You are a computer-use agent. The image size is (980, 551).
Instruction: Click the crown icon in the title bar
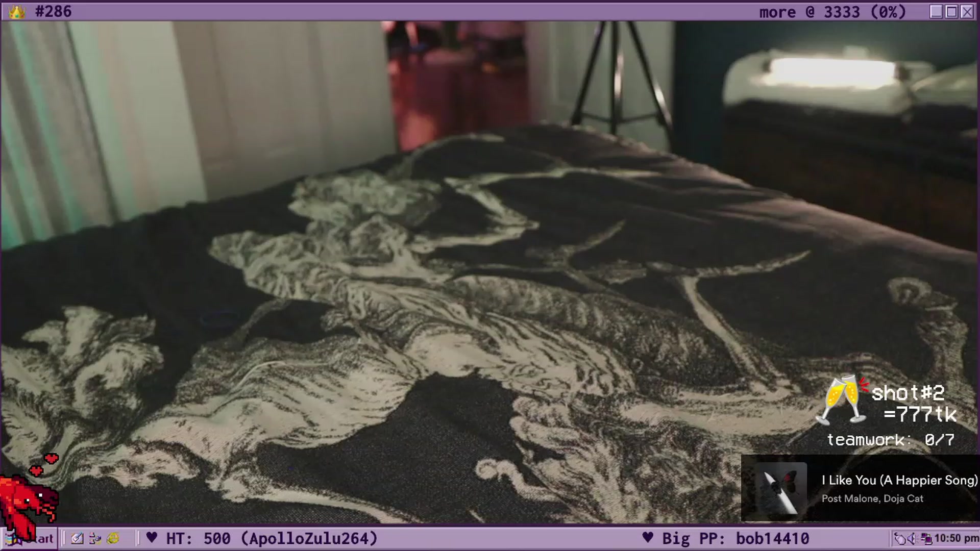click(17, 12)
